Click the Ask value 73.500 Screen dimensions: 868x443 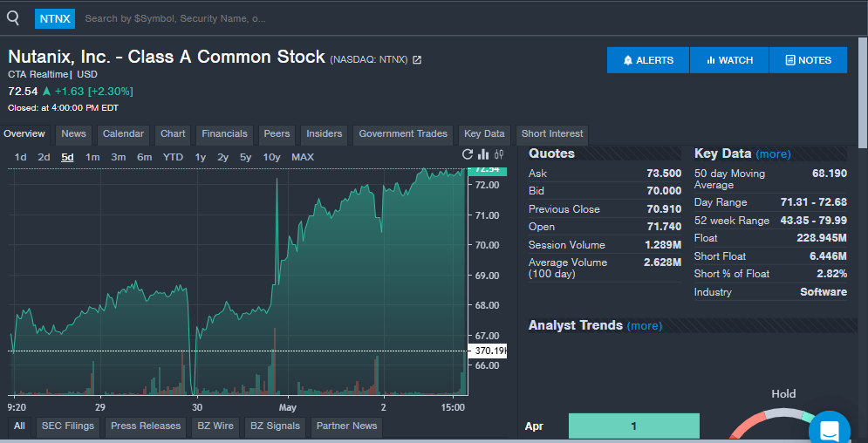point(664,174)
